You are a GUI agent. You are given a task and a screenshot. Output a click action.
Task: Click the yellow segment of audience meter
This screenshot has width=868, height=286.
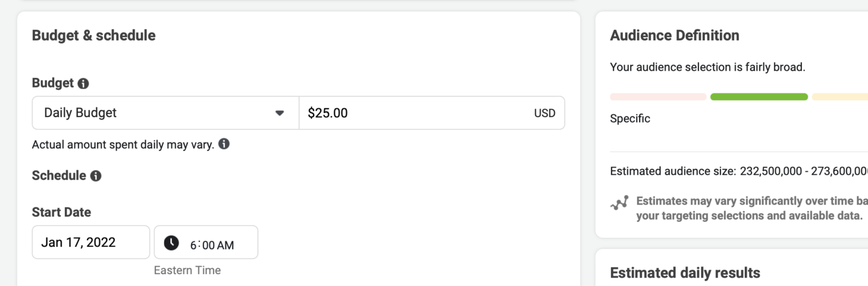(840, 97)
